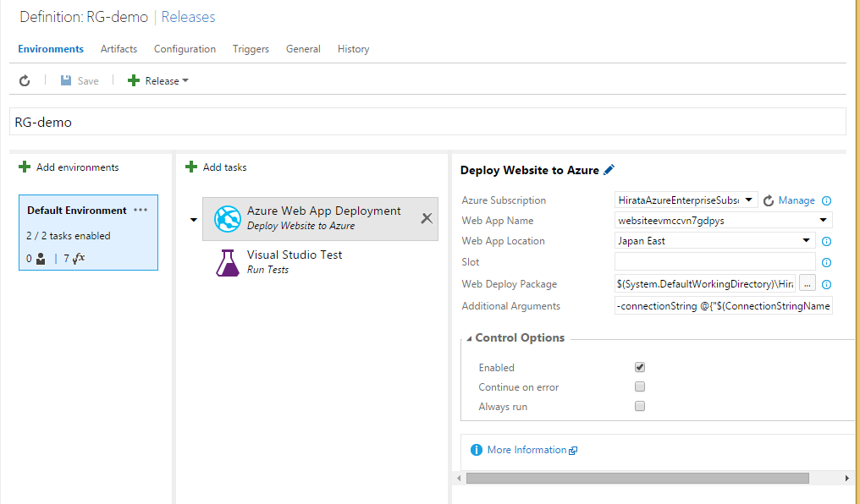The image size is (860, 504).
Task: Click the expander arrow beside task list
Action: click(194, 220)
